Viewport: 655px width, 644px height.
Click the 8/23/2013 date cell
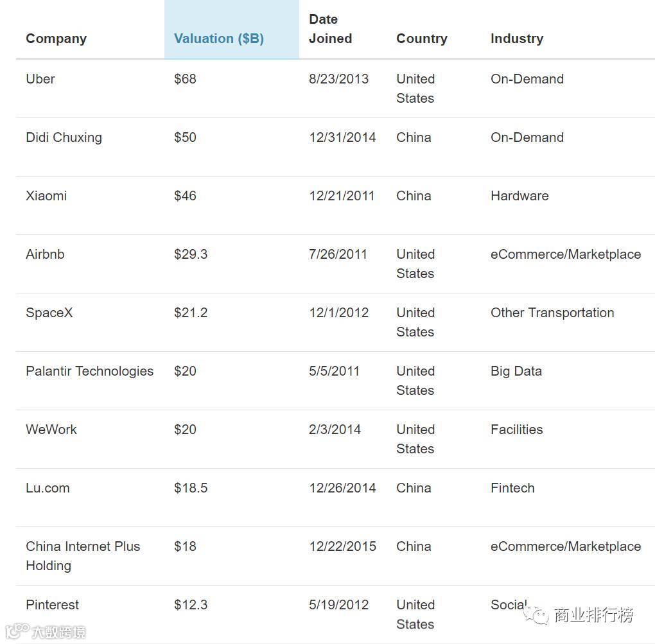pos(339,79)
